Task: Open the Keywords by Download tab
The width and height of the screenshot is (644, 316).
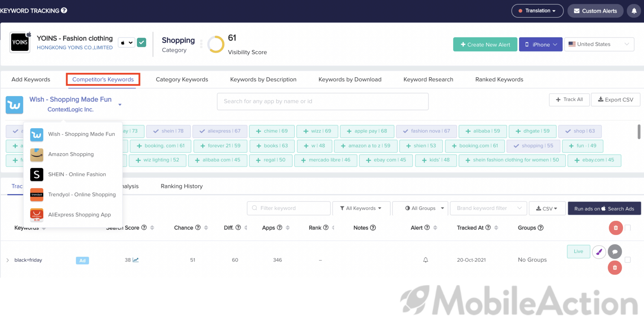Action: [x=350, y=80]
